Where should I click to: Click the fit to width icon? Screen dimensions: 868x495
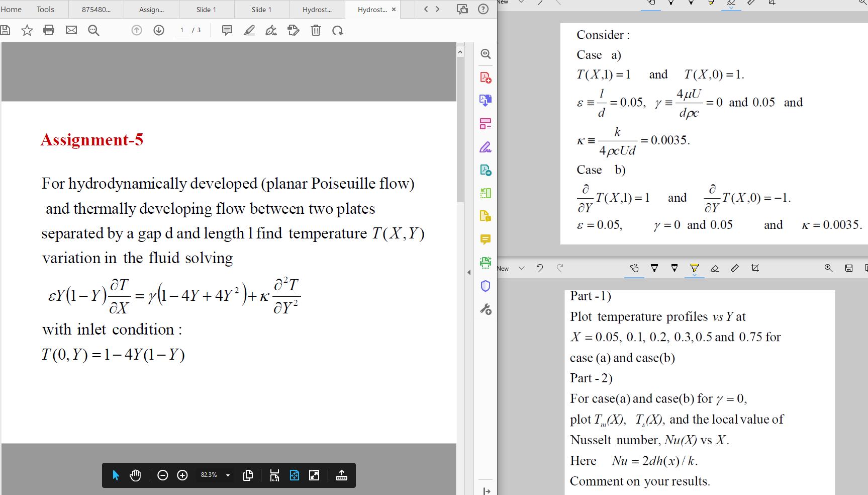pos(274,475)
